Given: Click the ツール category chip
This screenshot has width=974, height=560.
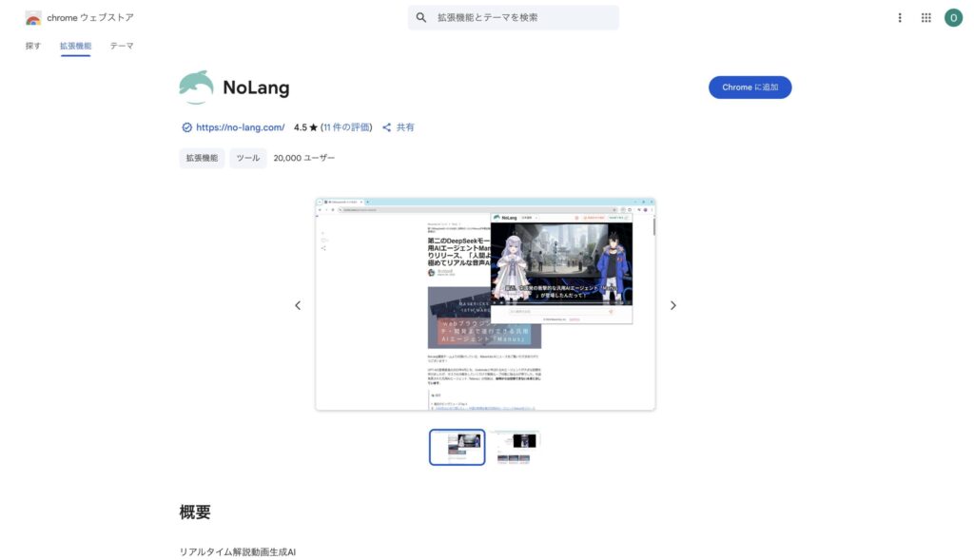Looking at the screenshot, I should (x=248, y=158).
